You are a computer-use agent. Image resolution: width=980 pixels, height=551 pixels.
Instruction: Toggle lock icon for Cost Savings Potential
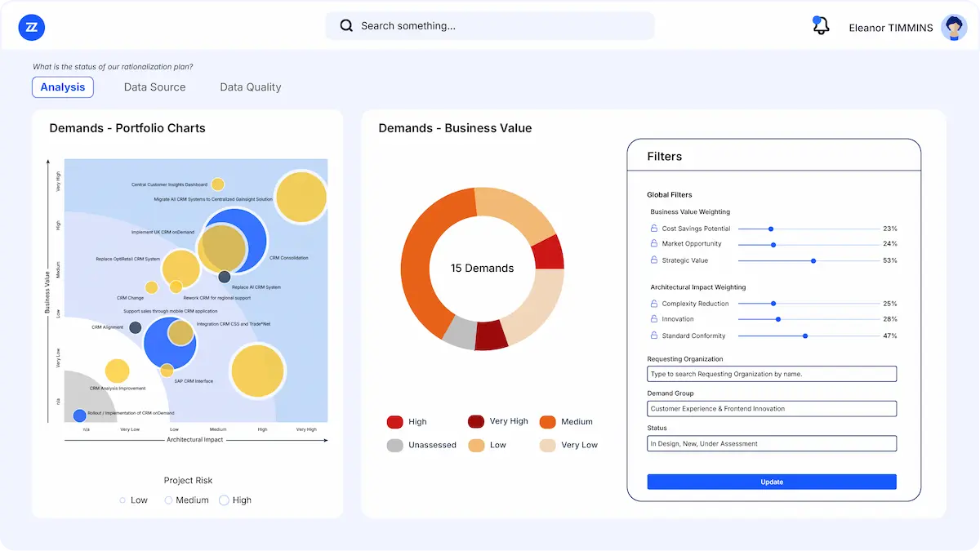[x=654, y=229]
